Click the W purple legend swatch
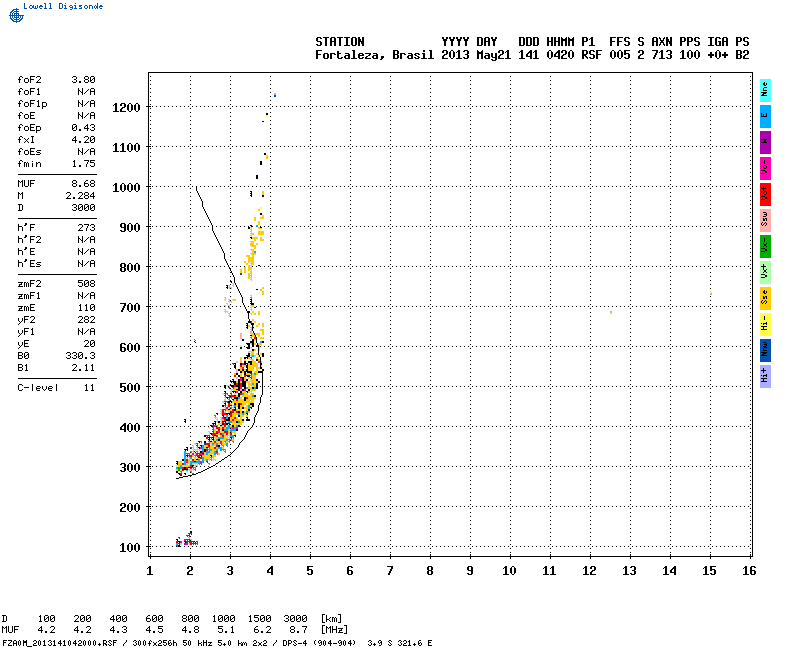800x650 pixels. [x=765, y=142]
